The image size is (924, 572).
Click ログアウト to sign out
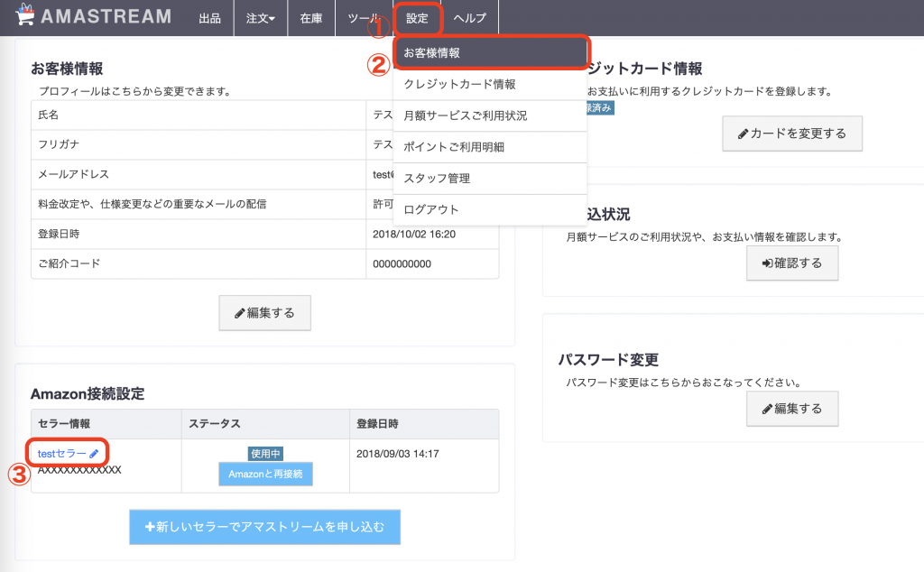click(x=490, y=209)
